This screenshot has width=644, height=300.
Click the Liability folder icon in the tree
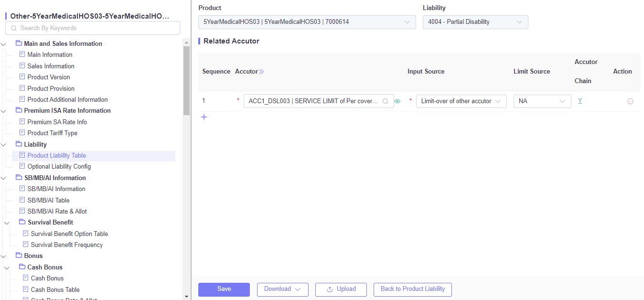click(x=19, y=144)
